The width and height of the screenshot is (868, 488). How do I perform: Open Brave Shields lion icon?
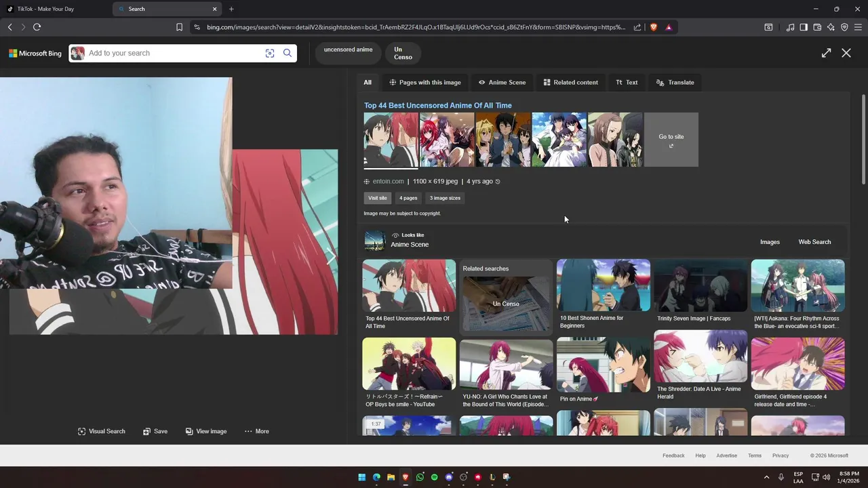click(x=654, y=27)
